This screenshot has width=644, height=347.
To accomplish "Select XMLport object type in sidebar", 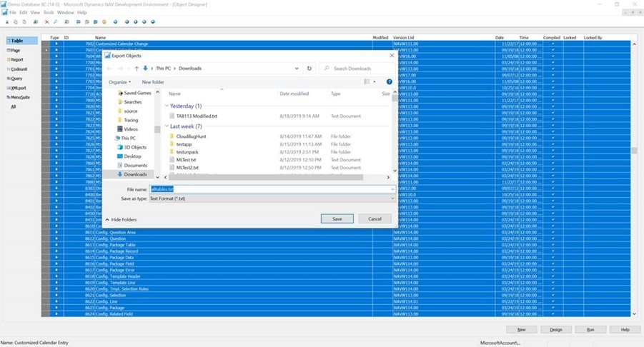I will pos(16,88).
